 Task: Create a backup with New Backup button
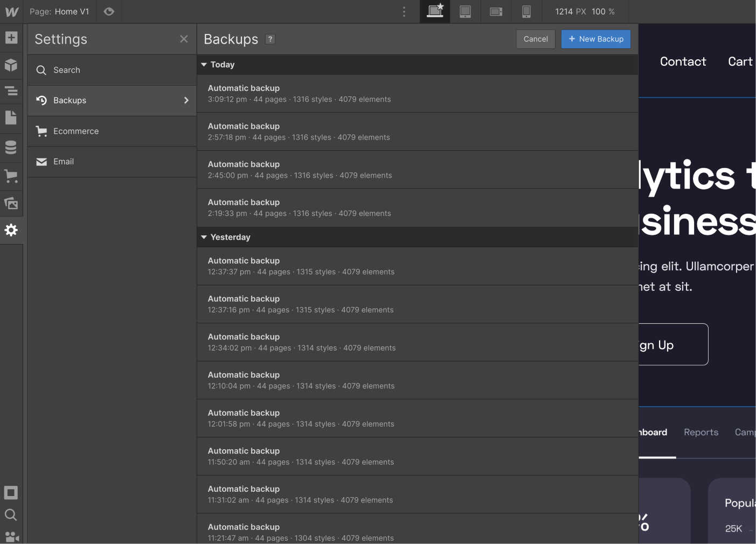[595, 39]
